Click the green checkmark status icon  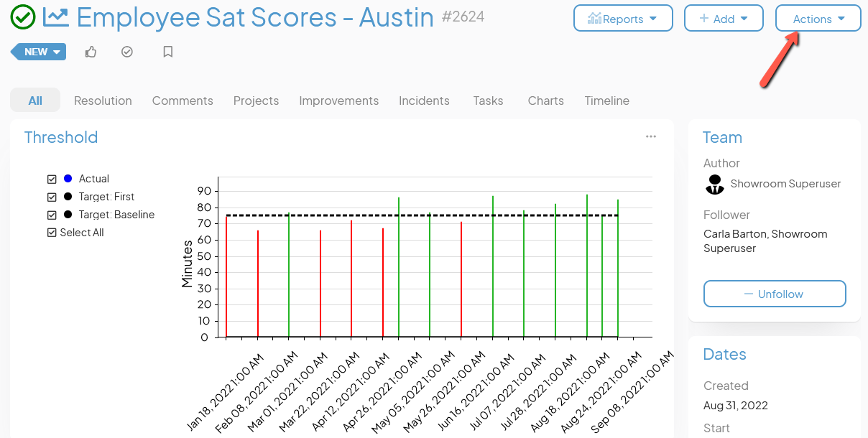coord(23,17)
